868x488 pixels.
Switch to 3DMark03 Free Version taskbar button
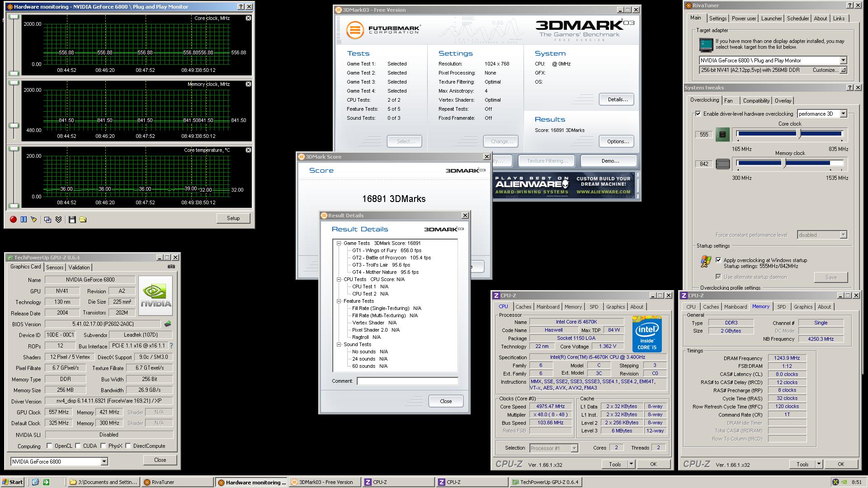coord(325,482)
